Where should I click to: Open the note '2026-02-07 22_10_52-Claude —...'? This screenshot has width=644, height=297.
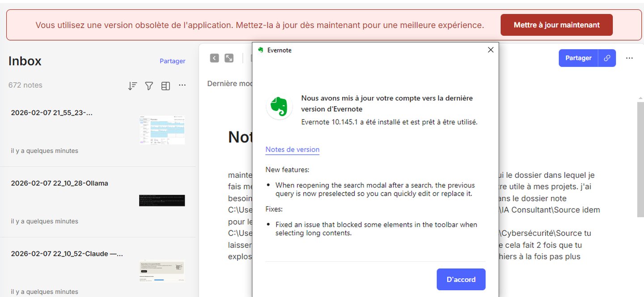pos(98,267)
